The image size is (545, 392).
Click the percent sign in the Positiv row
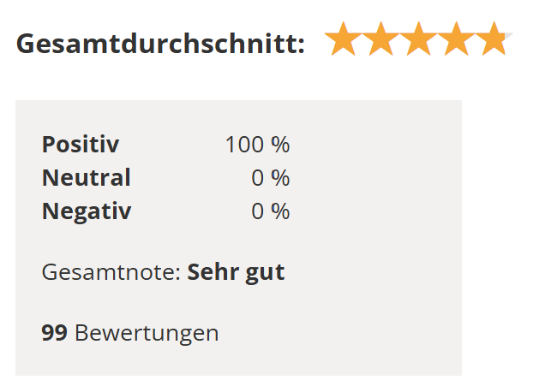[280, 145]
